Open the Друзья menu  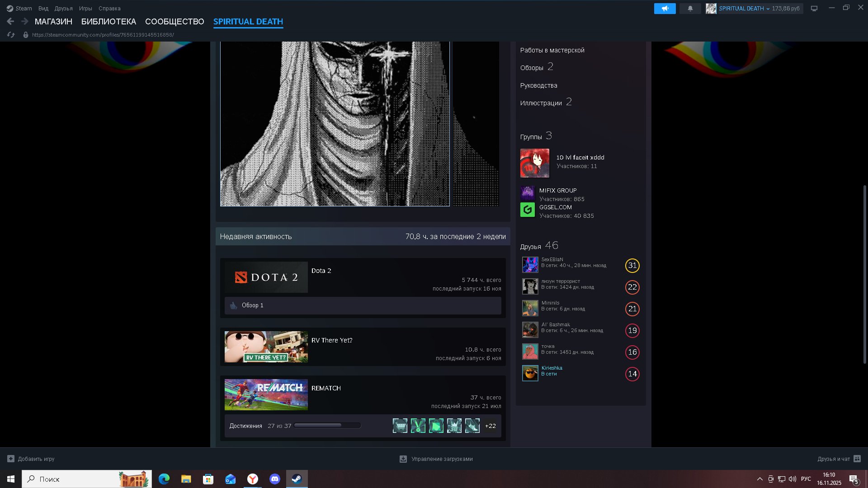[x=63, y=9]
